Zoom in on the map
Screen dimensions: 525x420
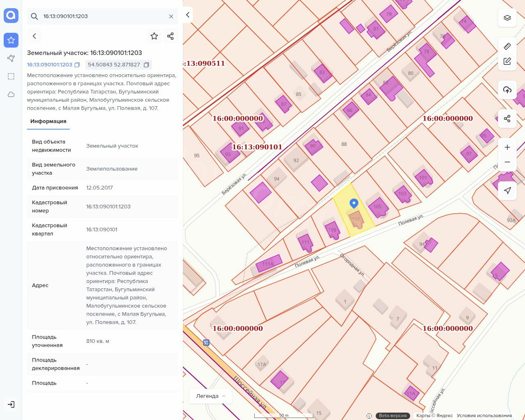pyautogui.click(x=507, y=147)
